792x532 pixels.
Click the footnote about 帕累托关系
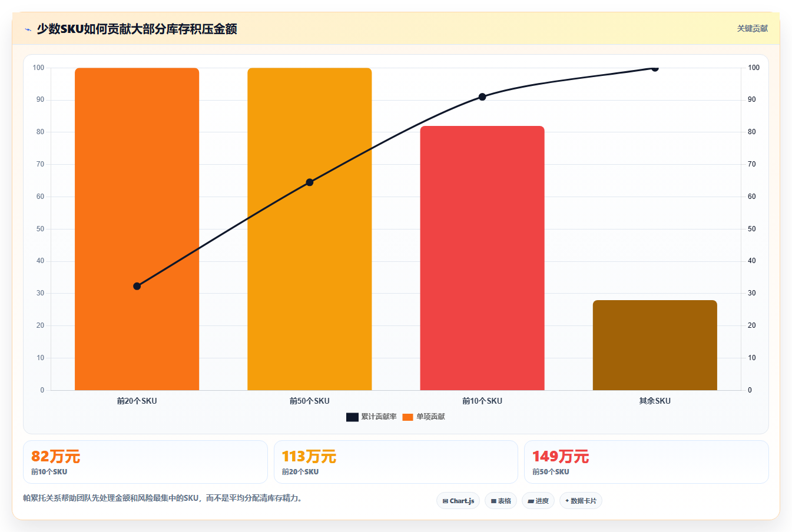tap(164, 498)
